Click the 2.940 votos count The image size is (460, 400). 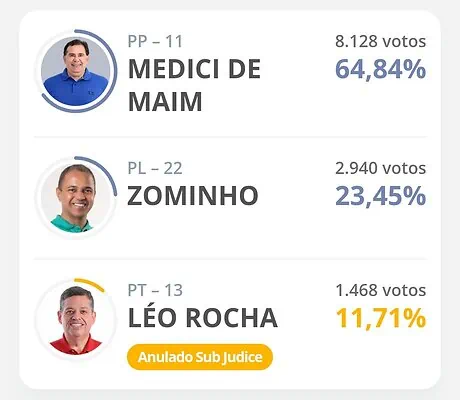click(x=380, y=168)
